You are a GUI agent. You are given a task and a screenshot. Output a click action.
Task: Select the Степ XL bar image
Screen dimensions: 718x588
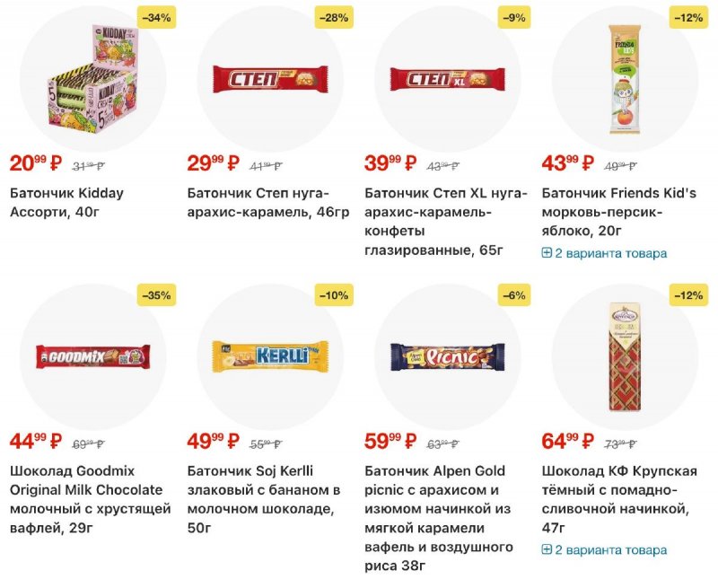(x=446, y=79)
